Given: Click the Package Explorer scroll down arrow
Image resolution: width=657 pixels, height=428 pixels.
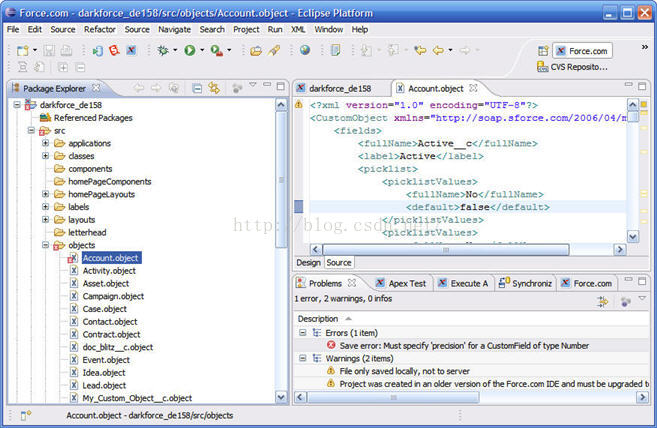Looking at the screenshot, I should [x=281, y=396].
